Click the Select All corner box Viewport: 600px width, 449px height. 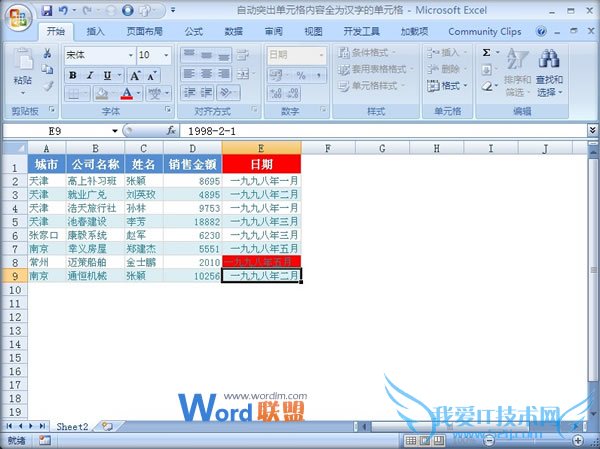[15, 148]
